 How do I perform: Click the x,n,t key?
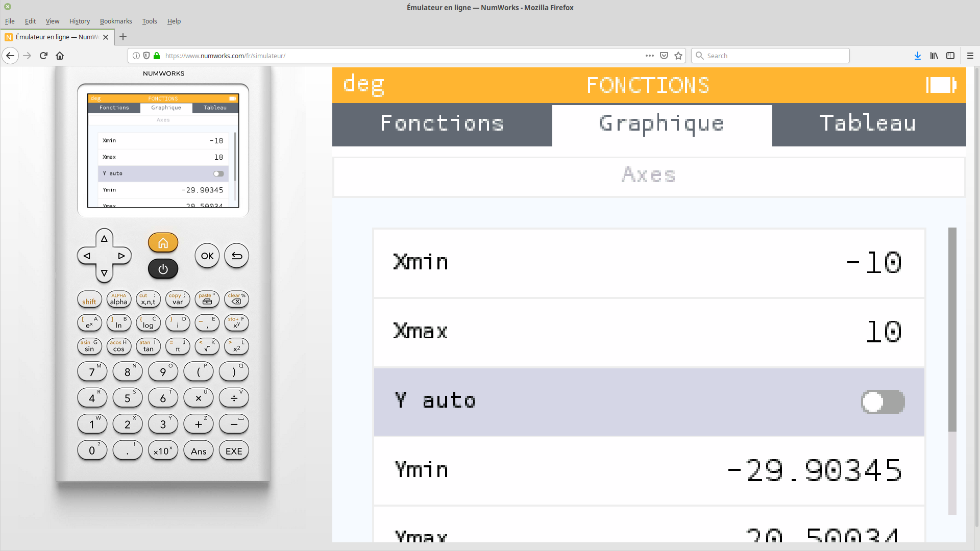click(x=149, y=299)
